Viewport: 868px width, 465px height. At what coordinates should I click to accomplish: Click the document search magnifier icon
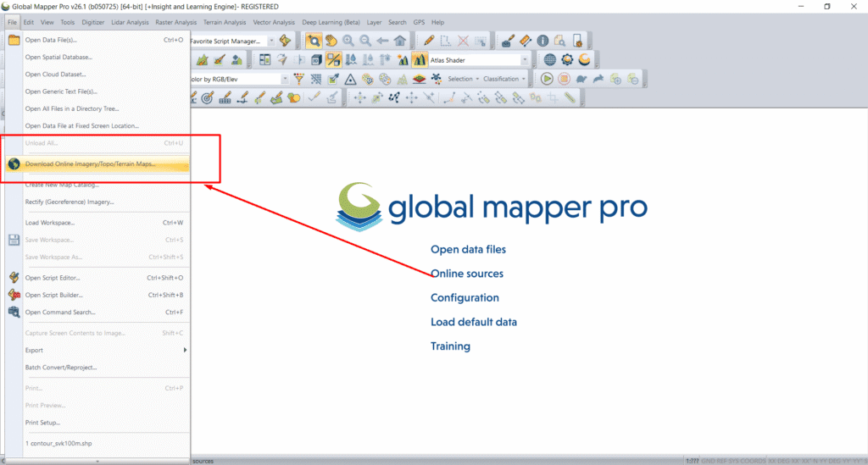pos(559,41)
